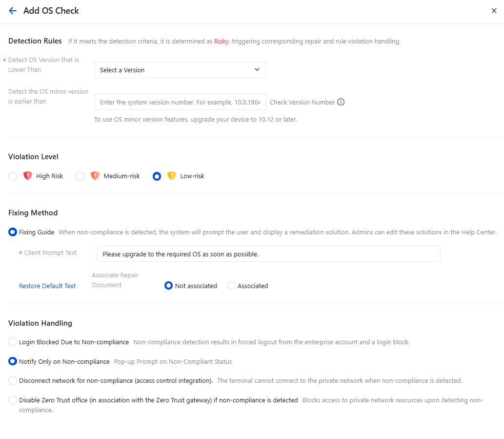Viewport: 504px width, 439px height.
Task: Select the High Risk radio button
Action: click(x=13, y=176)
